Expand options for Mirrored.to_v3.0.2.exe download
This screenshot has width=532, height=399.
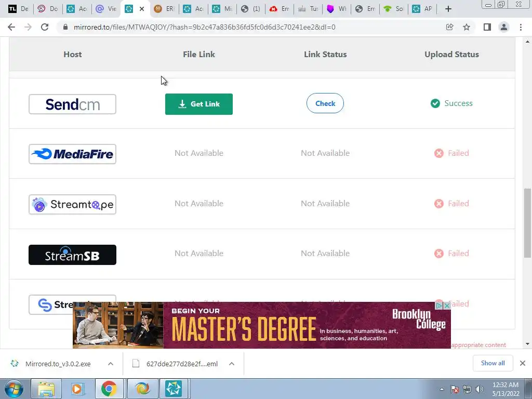pyautogui.click(x=111, y=364)
